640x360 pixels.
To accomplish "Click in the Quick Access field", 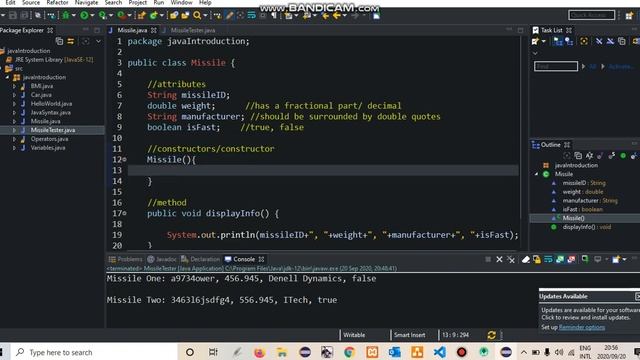I will pyautogui.click(x=591, y=15).
